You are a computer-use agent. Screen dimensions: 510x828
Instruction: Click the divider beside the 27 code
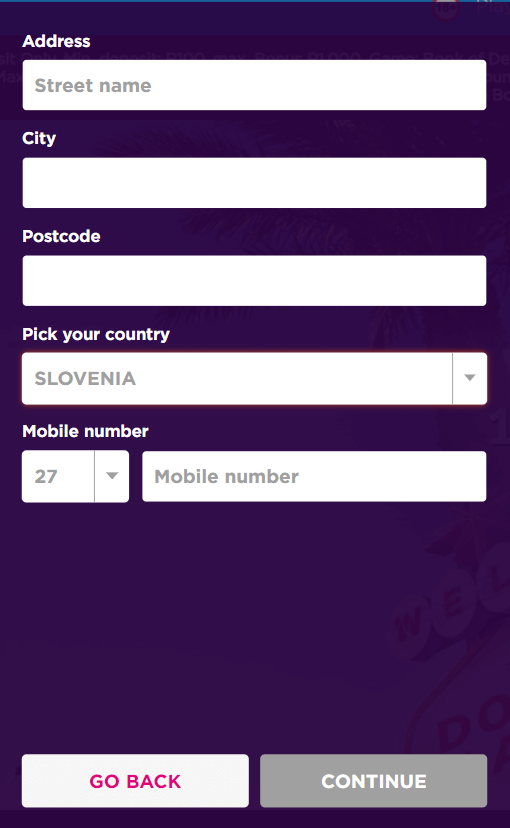pos(95,476)
